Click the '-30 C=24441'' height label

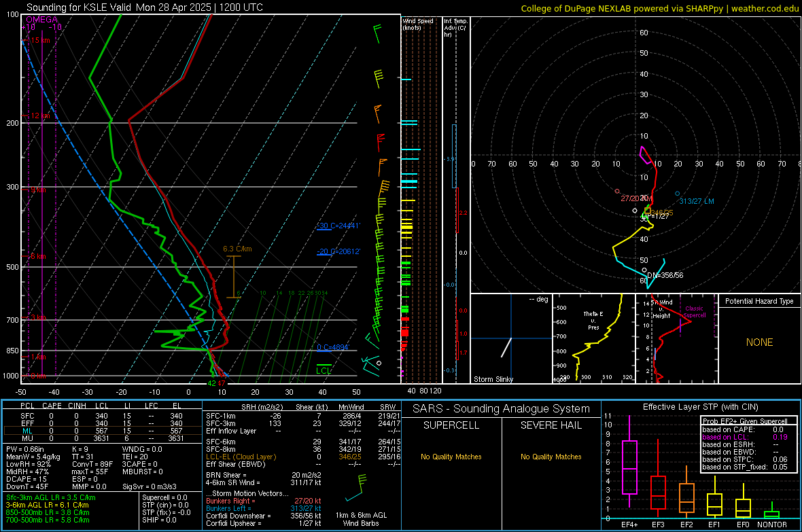click(338, 226)
